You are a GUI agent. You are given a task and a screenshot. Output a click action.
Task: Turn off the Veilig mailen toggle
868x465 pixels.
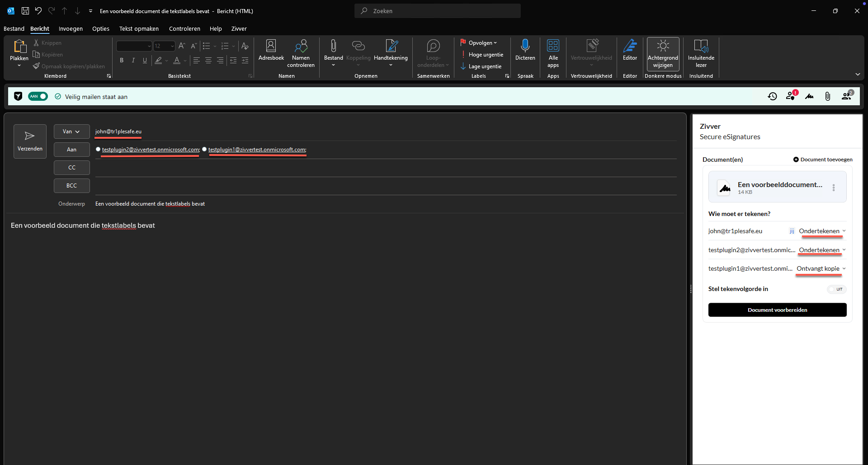[x=38, y=96]
